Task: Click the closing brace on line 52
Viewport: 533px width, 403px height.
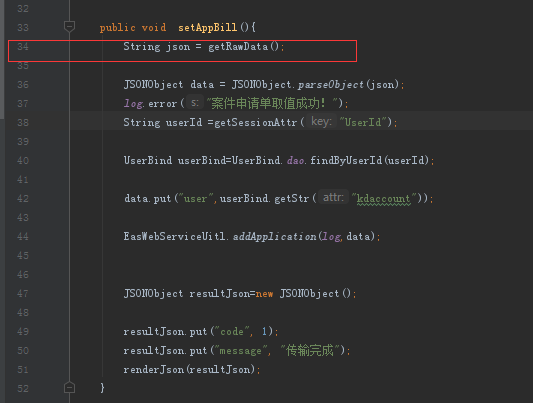Action: (x=102, y=388)
